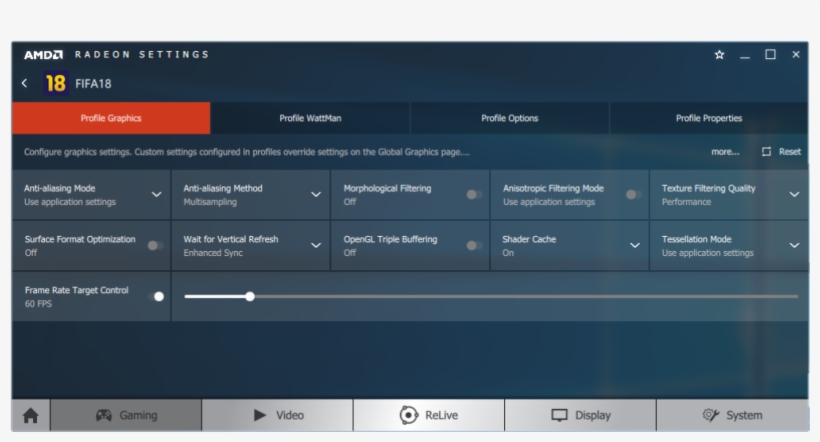The width and height of the screenshot is (820, 442).
Task: Click the AMD logo in title bar
Action: point(43,55)
